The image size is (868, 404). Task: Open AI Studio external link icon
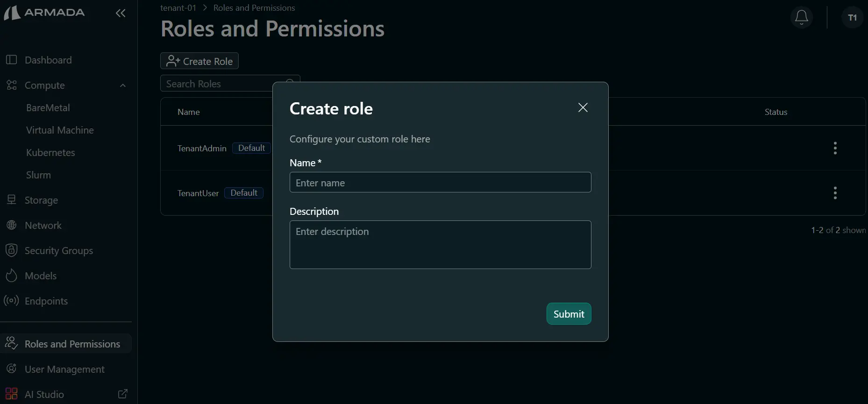coord(123,394)
